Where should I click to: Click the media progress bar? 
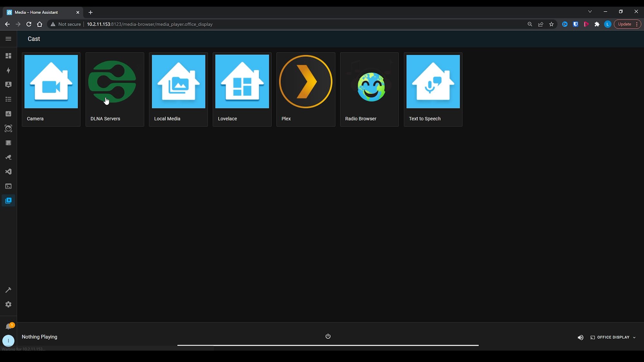(x=328, y=345)
